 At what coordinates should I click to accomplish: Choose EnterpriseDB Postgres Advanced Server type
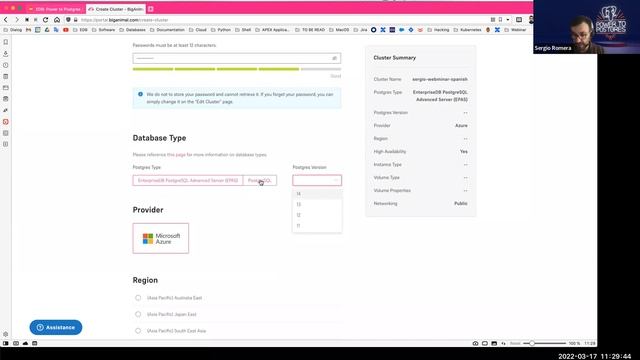(188, 180)
